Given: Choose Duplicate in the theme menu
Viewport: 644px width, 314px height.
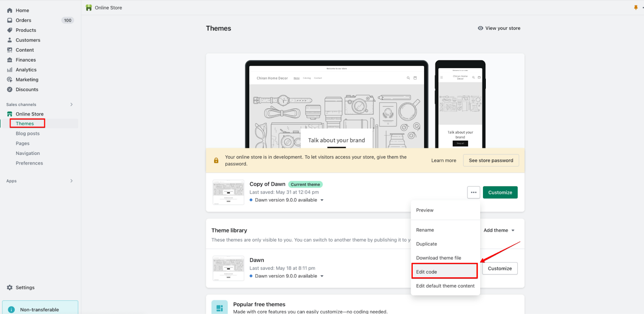Looking at the screenshot, I should point(427,244).
